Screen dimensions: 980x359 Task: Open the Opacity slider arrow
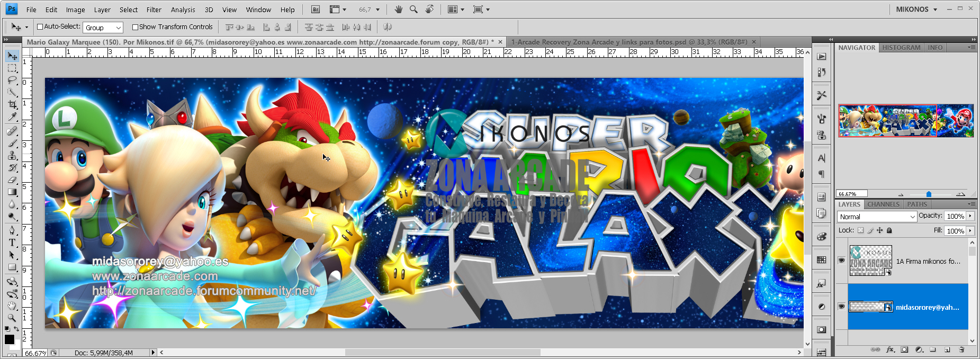click(x=970, y=216)
